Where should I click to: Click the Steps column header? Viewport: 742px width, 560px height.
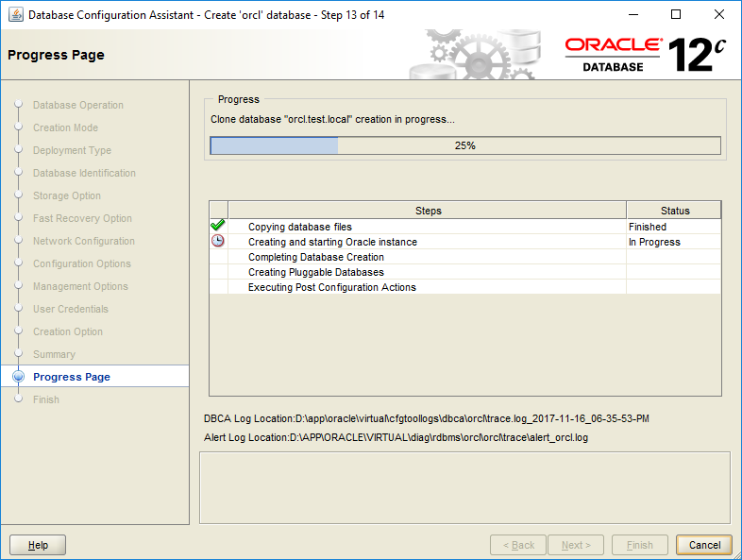pos(428,211)
